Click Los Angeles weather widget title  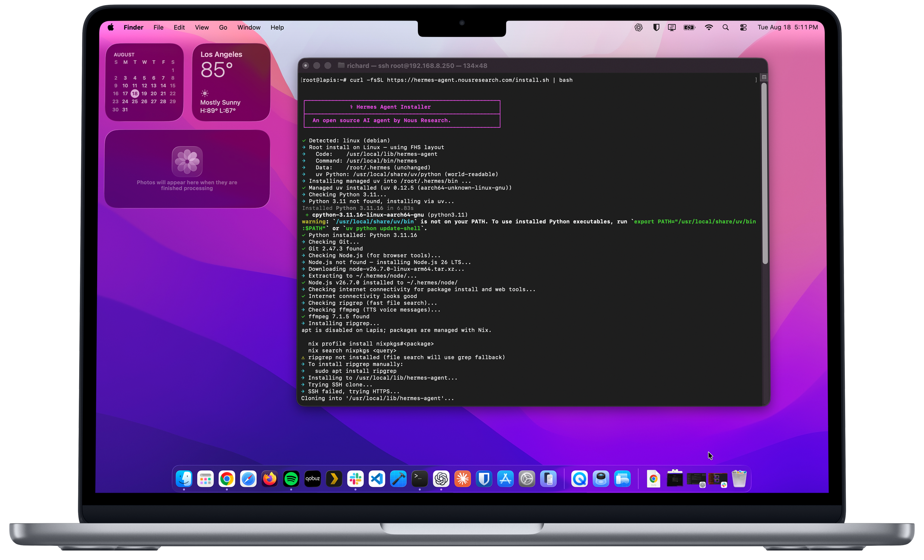(x=221, y=55)
